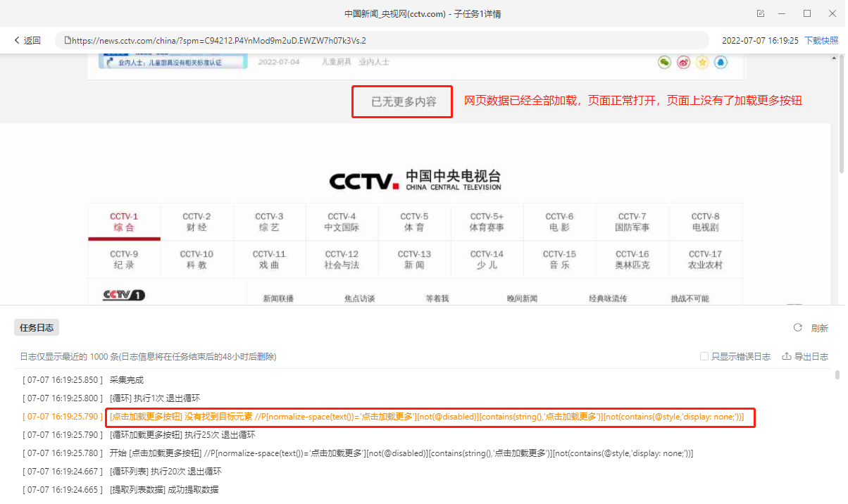Share via the green WeChat icon
Screen dimensions: 848x504
coord(664,63)
